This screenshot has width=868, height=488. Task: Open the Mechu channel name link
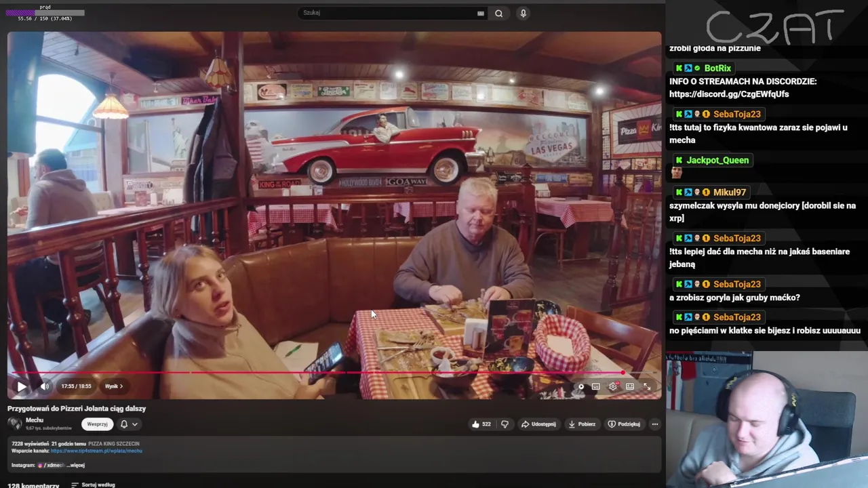34,420
